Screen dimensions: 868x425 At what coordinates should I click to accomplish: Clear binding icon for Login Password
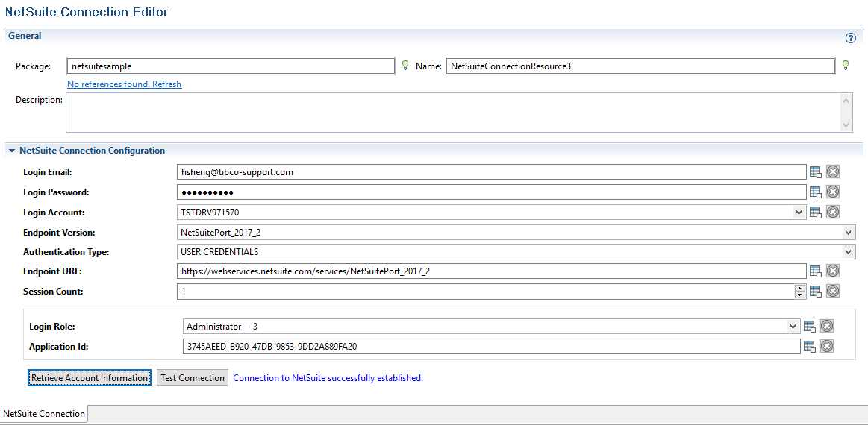coord(833,192)
